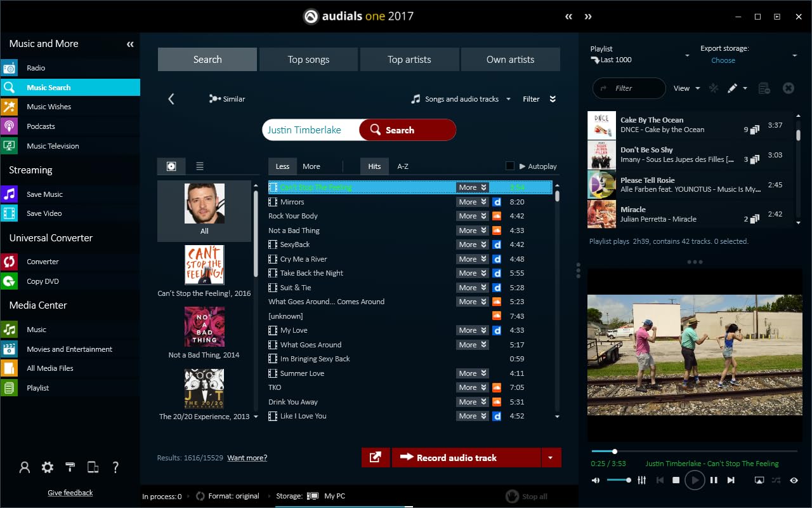Viewport: 812px width, 508px height.
Task: Open the equalizer icon in player
Action: point(641,480)
